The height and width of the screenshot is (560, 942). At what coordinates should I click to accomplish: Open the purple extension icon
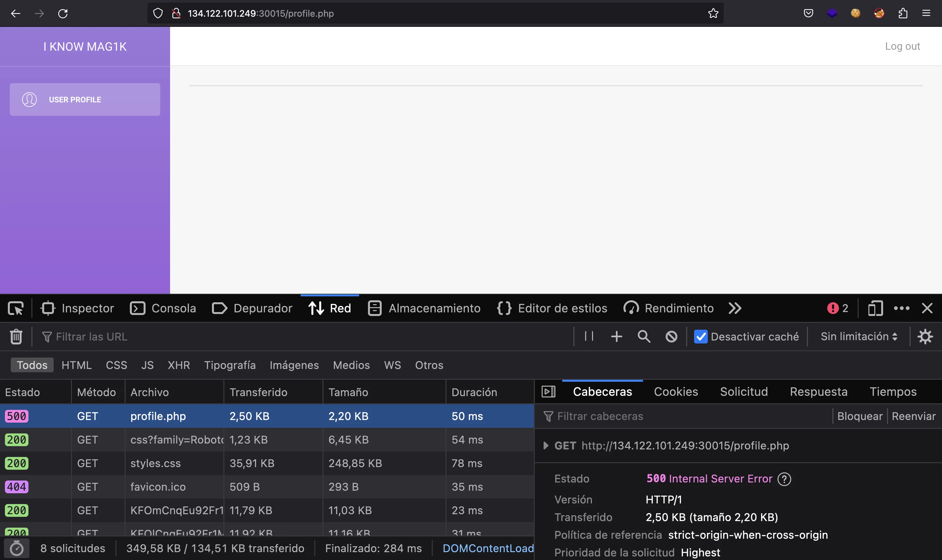click(x=832, y=14)
